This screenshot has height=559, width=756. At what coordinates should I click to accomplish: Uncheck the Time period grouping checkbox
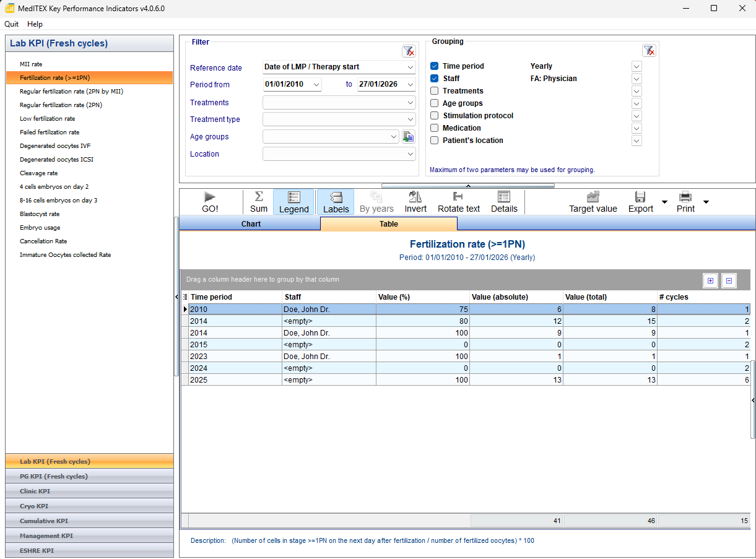(435, 66)
